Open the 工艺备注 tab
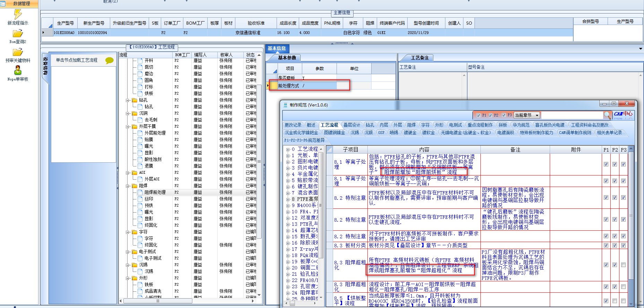 (x=420, y=58)
